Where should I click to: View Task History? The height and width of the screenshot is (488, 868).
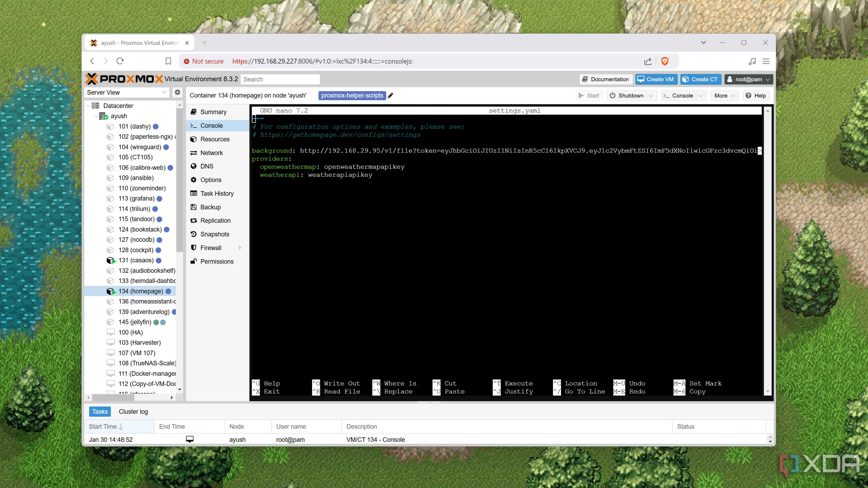(217, 193)
